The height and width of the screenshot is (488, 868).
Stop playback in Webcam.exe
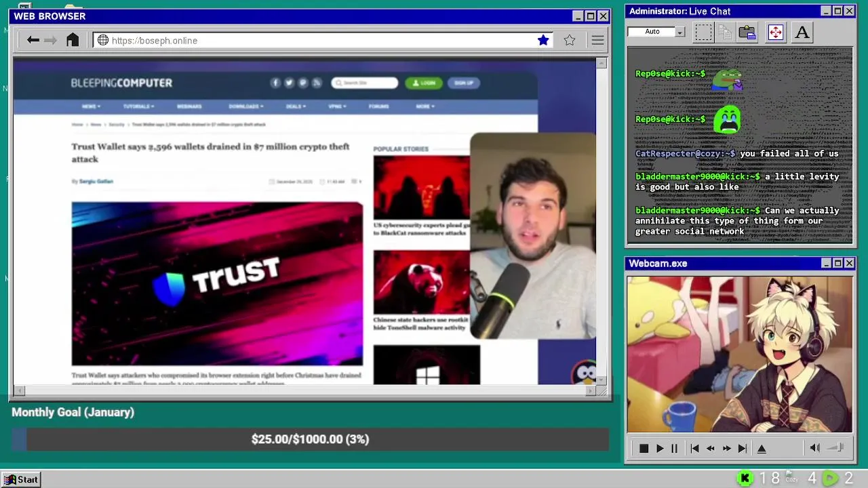(x=644, y=448)
